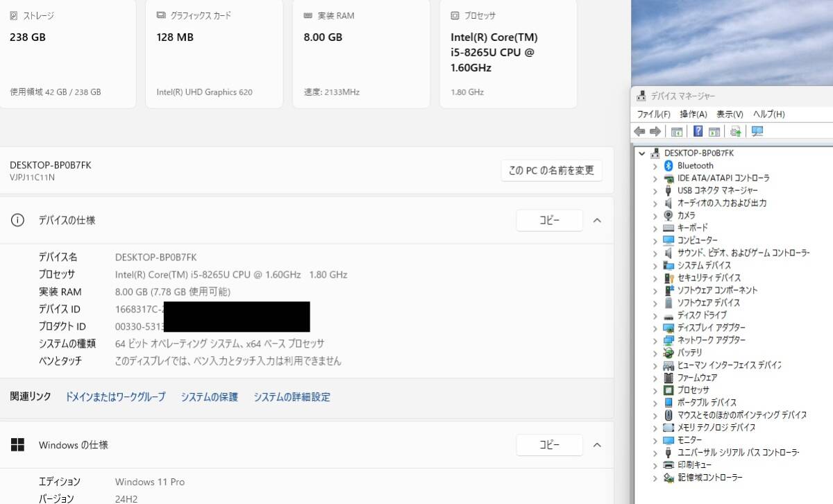Select マウスとそのほかのポインティング デバイス label
This screenshot has width=833, height=504.
742,415
